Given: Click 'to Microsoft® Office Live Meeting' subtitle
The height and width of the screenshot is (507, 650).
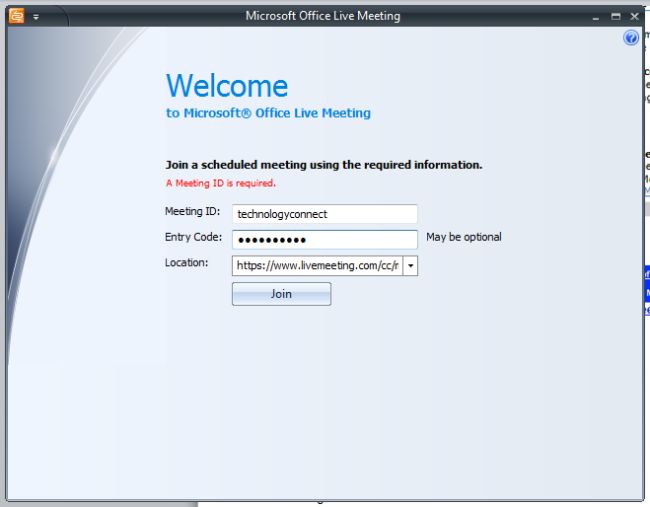Looking at the screenshot, I should [268, 113].
